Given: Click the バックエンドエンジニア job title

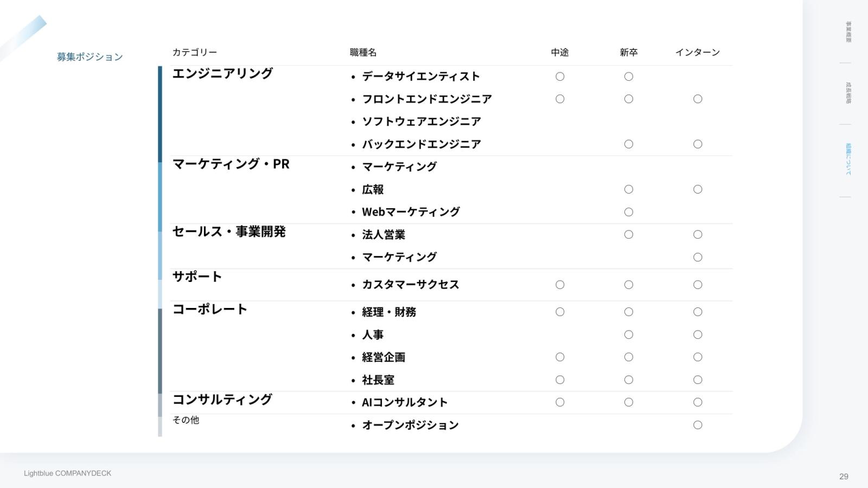Looking at the screenshot, I should click(x=422, y=144).
